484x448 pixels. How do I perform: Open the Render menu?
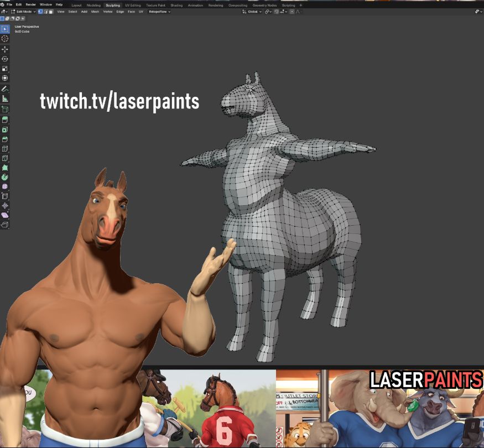[x=31, y=4]
